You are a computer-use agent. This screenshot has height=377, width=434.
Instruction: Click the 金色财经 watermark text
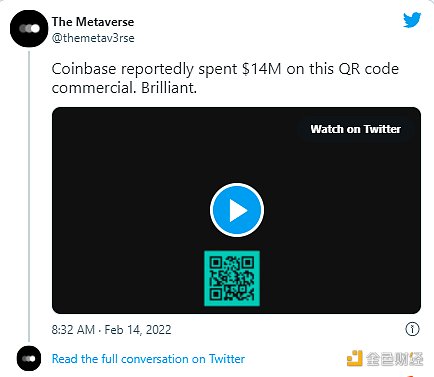coord(395,359)
